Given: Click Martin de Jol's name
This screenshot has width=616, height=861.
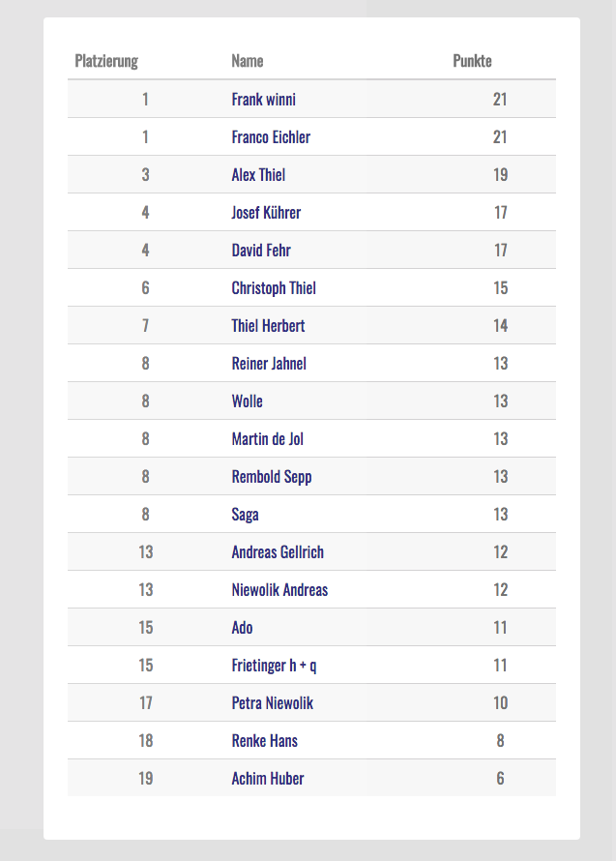Looking at the screenshot, I should pyautogui.click(x=267, y=438).
